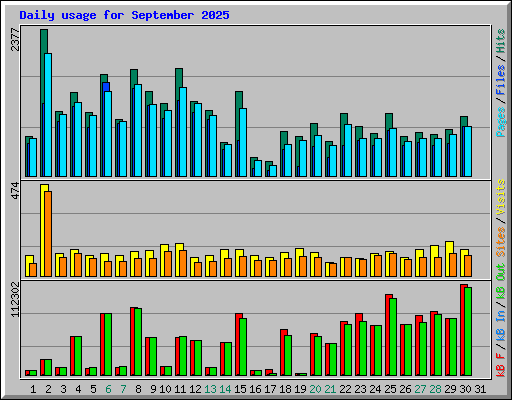This screenshot has height=400, width=512.
Task: Click the green kB out bar for day 15
Action: (x=243, y=347)
